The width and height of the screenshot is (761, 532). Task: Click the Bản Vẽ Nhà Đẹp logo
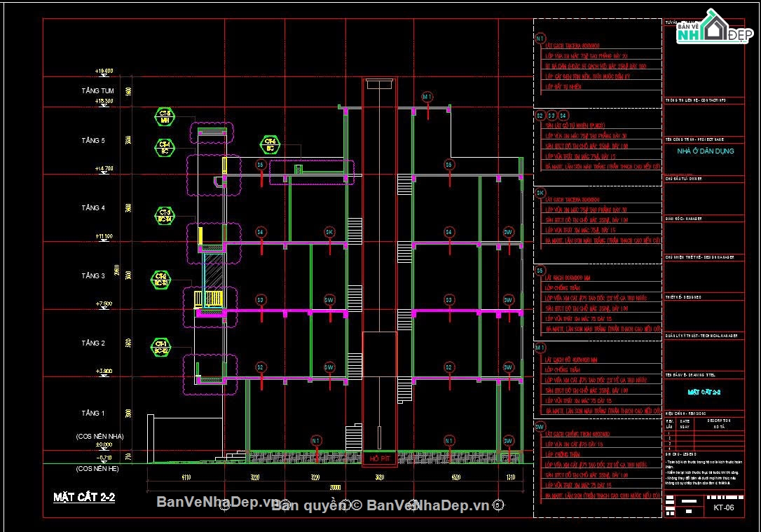pos(715,27)
